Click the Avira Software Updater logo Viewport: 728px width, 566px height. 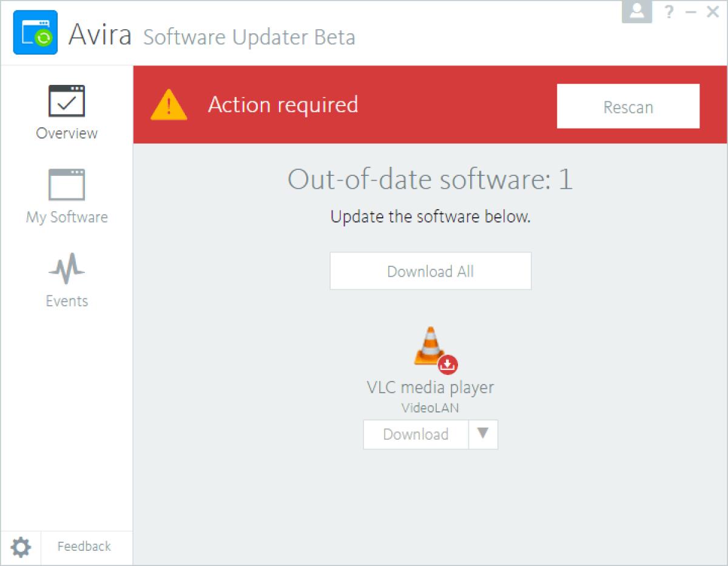pos(35,32)
